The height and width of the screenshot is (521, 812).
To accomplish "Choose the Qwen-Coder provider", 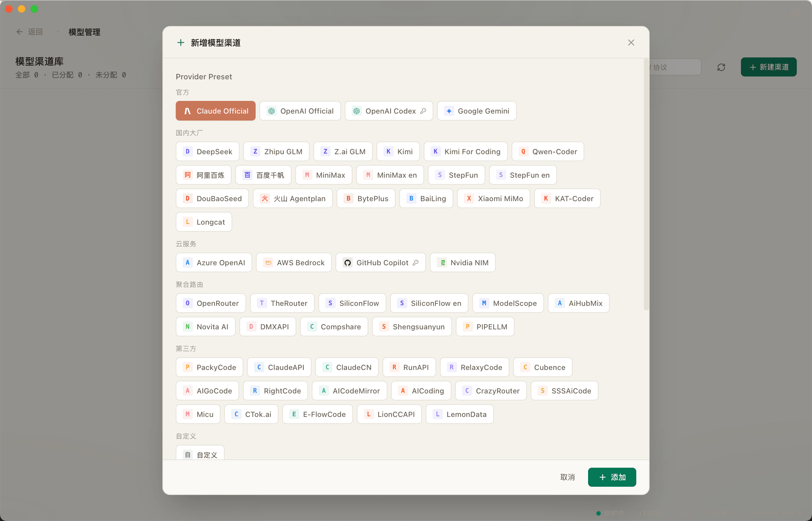I will (x=547, y=152).
